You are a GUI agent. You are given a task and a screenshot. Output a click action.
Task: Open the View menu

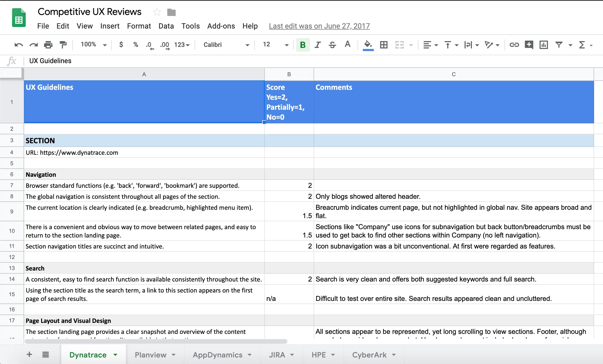point(85,26)
